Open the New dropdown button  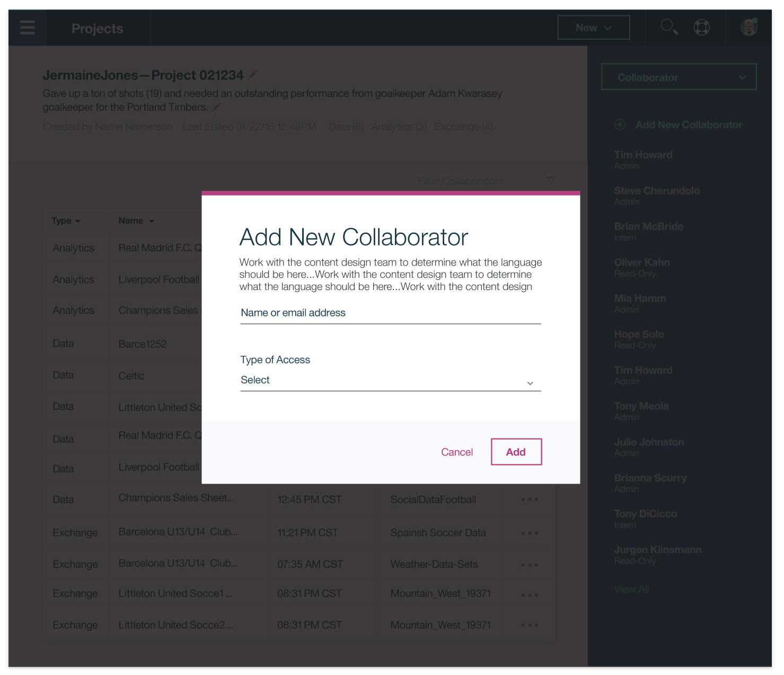[594, 28]
